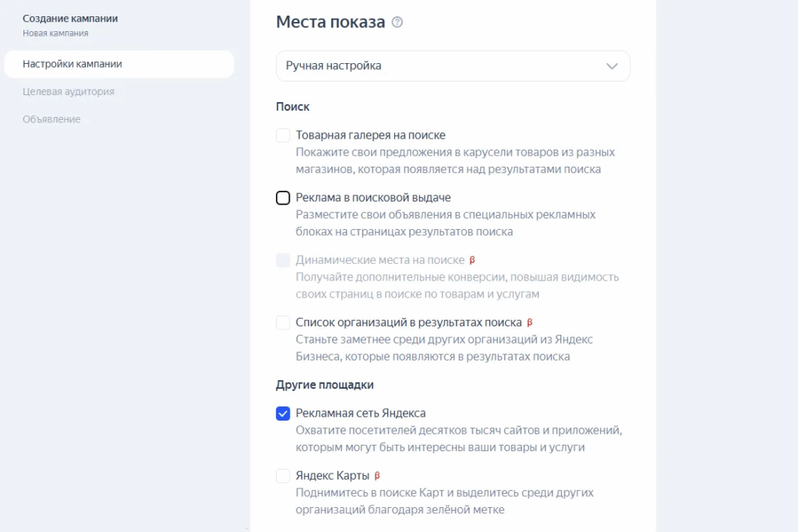Go to the Целевая аудитория step
798x532 pixels.
69,91
